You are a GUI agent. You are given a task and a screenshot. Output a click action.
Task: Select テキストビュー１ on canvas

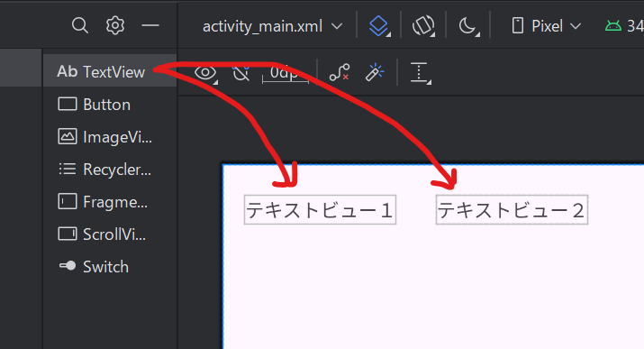point(320,210)
